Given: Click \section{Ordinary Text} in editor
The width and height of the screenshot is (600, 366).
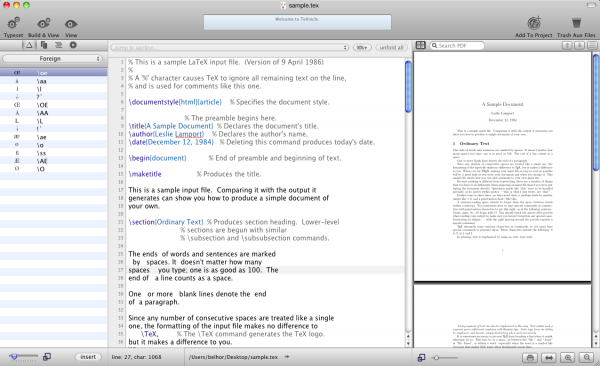Looking at the screenshot, I should (166, 222).
